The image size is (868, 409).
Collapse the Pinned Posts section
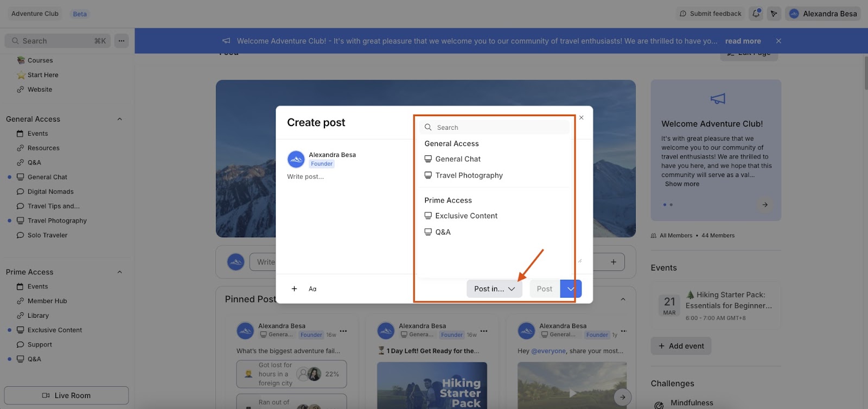point(623,299)
